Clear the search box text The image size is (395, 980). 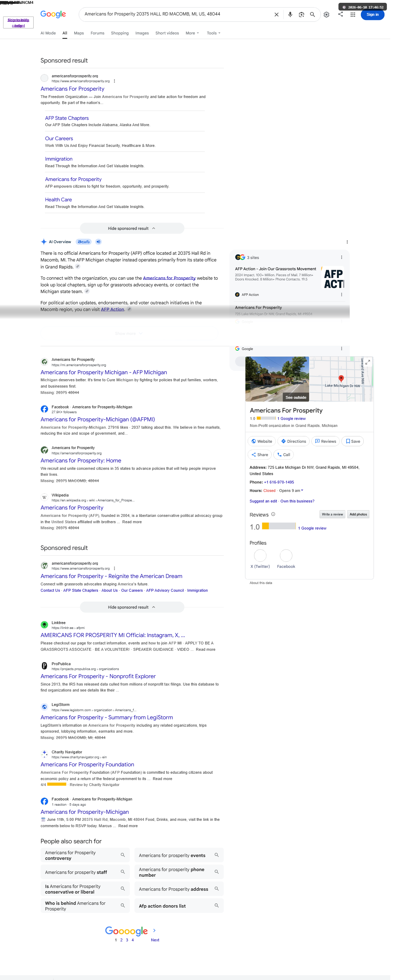coord(276,14)
